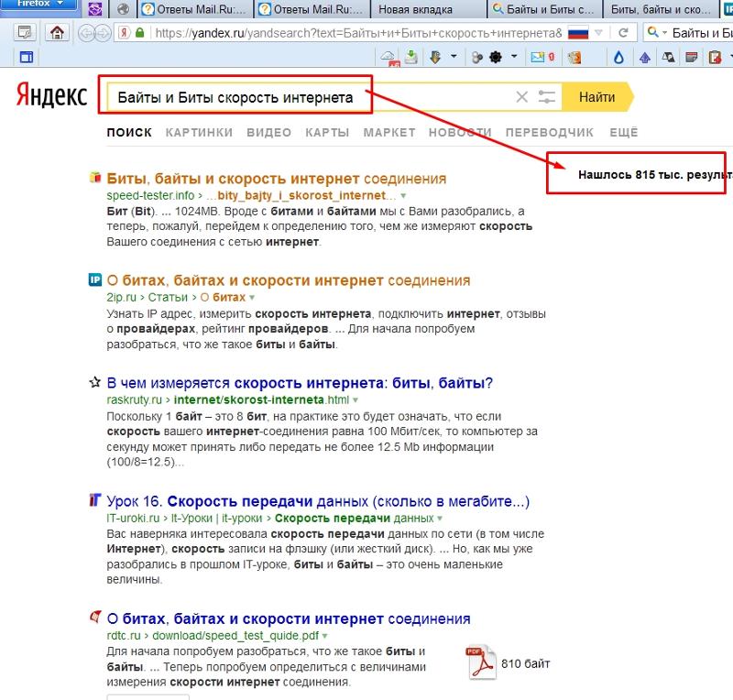
Task: Switch to the second Ответы Mail.Ru tab
Action: point(312,9)
